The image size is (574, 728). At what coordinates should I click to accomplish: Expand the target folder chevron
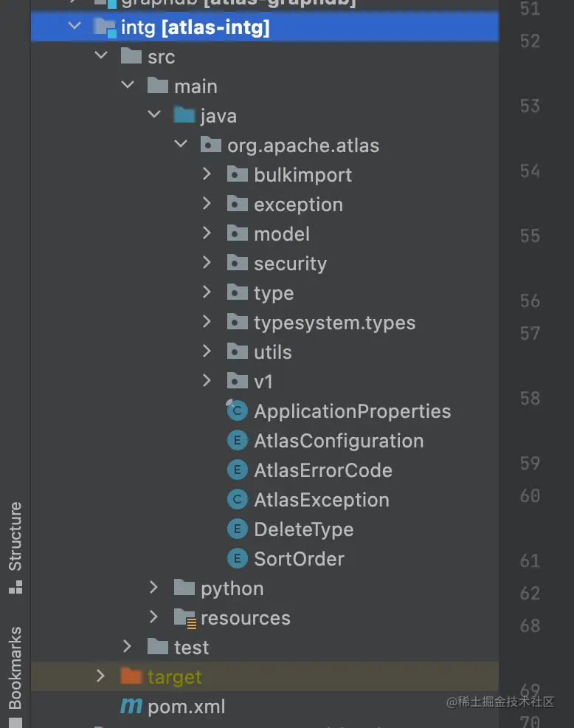[x=100, y=676]
